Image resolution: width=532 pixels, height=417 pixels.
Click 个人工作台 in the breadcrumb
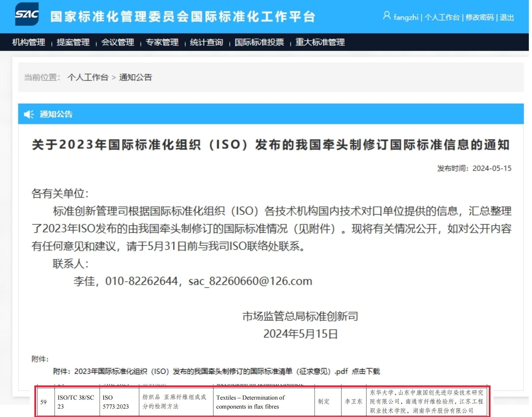click(88, 77)
